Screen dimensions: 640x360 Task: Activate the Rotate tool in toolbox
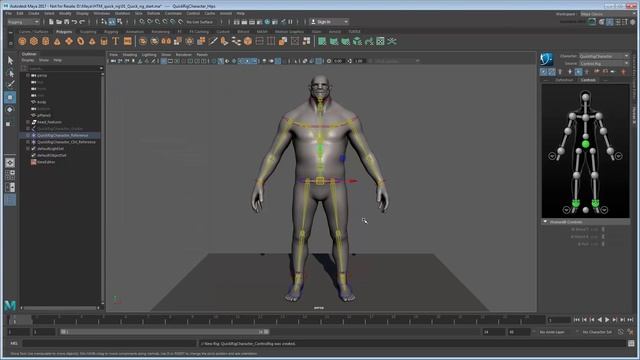(x=10, y=110)
